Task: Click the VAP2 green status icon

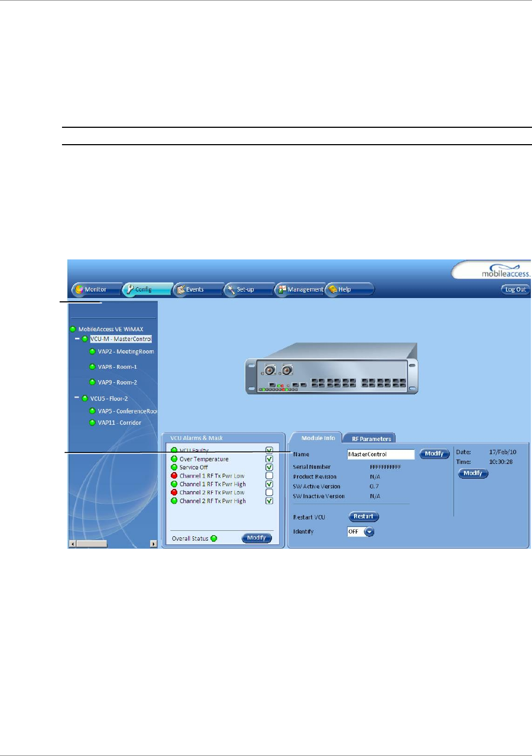Action: pos(92,351)
